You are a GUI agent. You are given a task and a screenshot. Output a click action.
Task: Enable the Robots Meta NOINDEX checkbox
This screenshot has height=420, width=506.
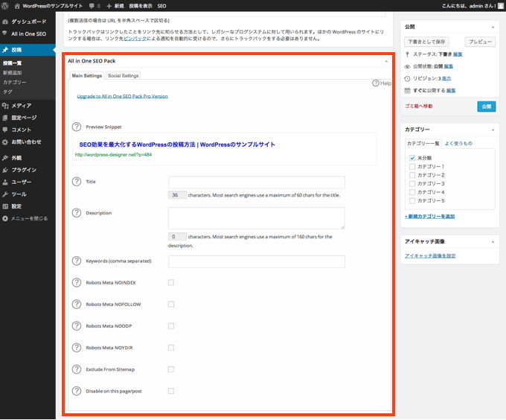tap(171, 282)
